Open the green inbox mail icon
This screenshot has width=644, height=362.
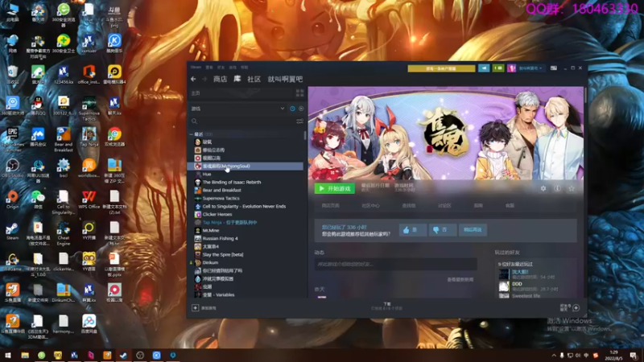[498, 68]
